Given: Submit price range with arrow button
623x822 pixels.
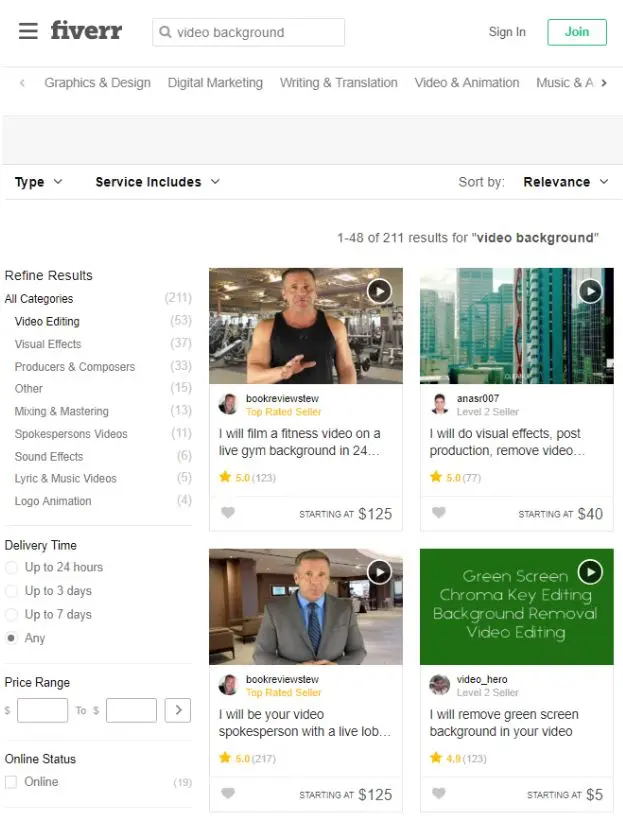Looking at the screenshot, I should pyautogui.click(x=177, y=710).
